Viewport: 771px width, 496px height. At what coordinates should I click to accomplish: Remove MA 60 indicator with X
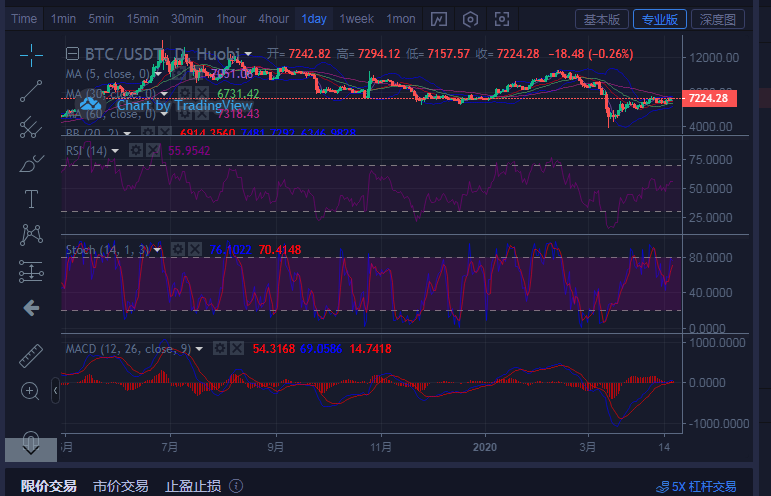[202, 114]
